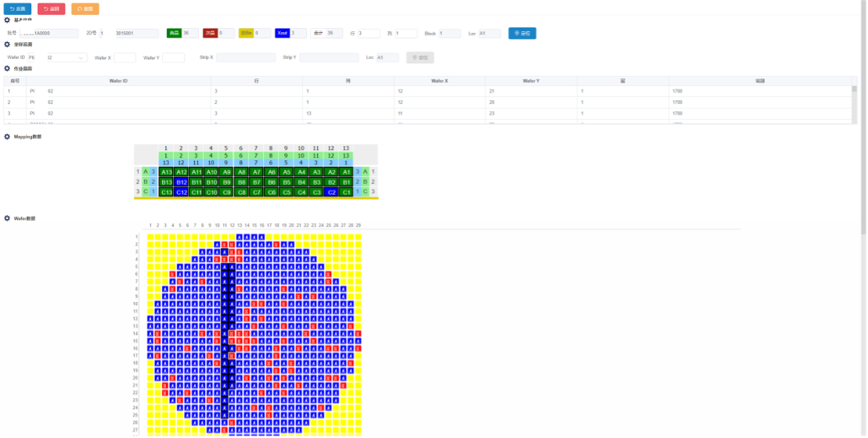Select mapping cell A13
The image size is (868, 438).
coord(166,172)
